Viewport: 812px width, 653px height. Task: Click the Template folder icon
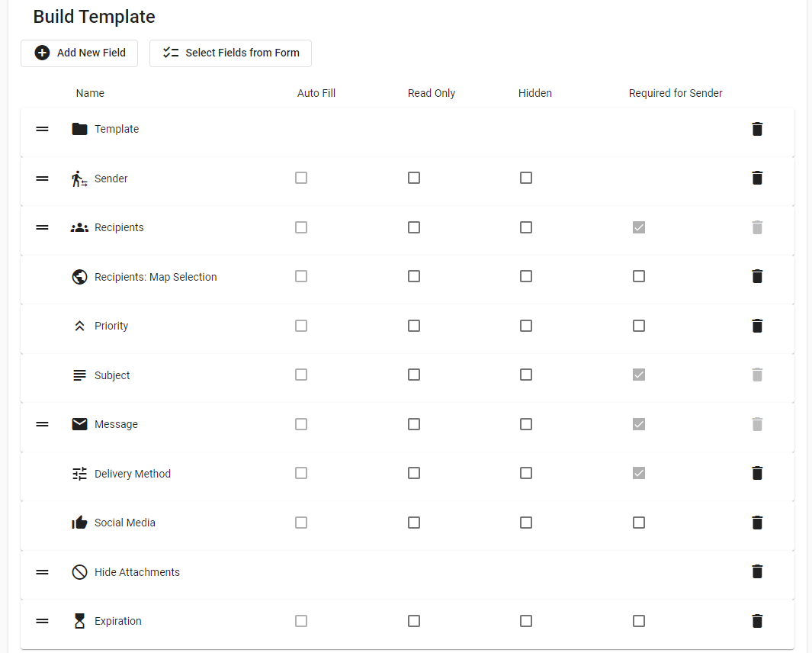(x=79, y=129)
